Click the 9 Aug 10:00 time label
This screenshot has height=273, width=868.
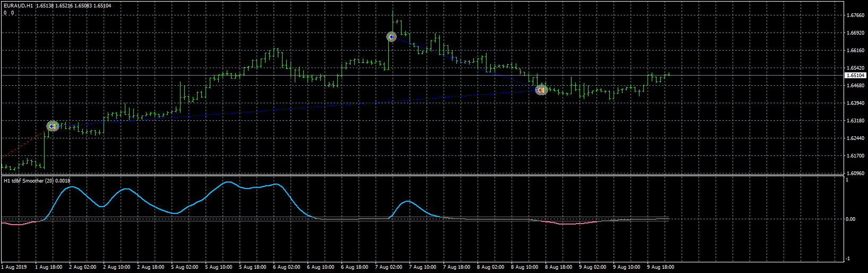click(x=627, y=267)
